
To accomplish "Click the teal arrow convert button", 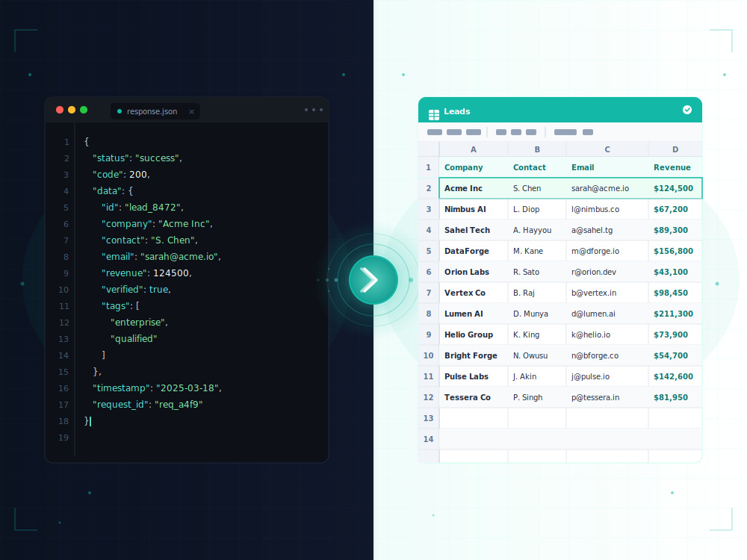I will [x=373, y=280].
